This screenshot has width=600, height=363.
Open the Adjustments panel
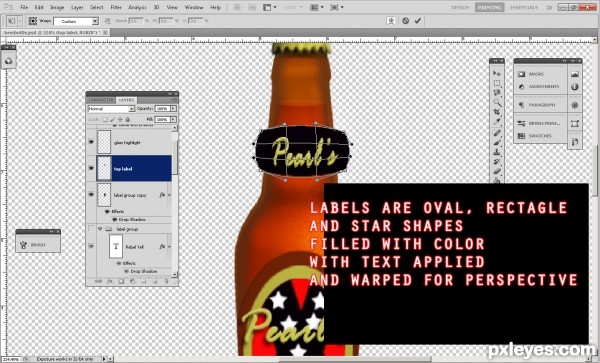[540, 87]
